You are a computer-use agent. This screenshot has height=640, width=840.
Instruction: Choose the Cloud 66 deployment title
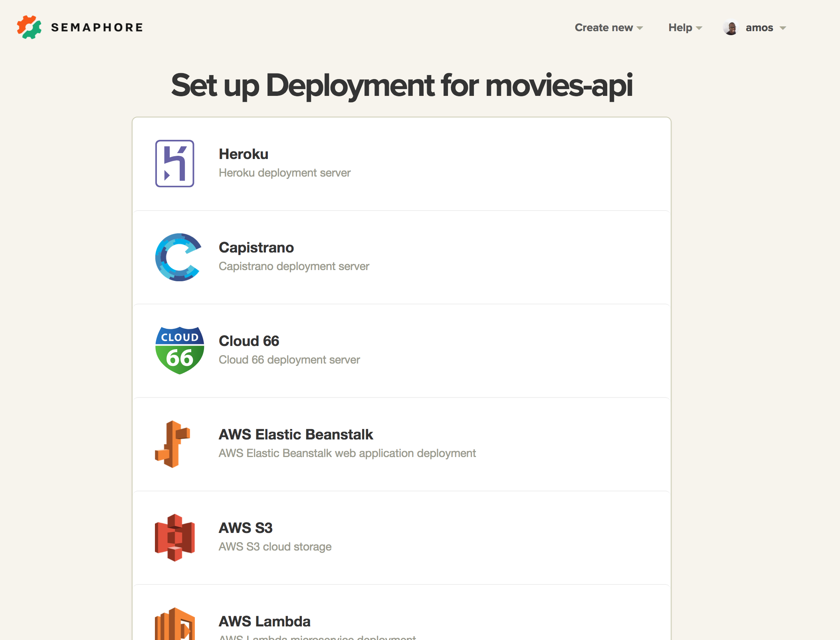[249, 341]
